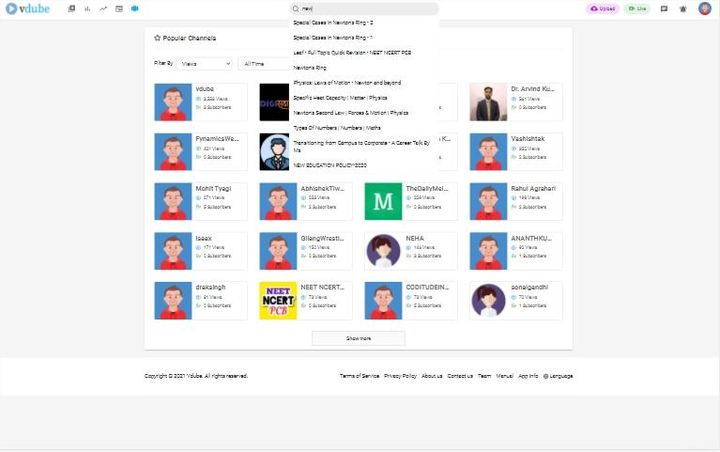Open the NEET NCERT PCB channel logo
Viewport: 720px width, 452px height.
278,301
